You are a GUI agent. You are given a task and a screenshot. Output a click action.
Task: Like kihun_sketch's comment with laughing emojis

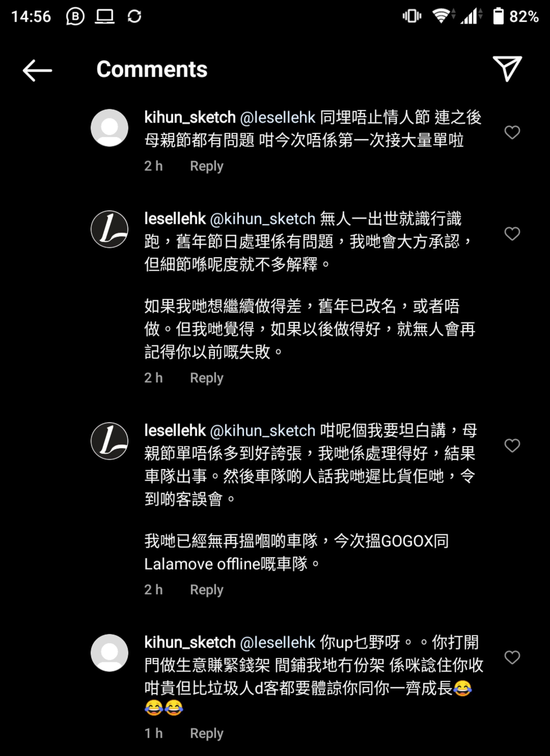[x=512, y=658]
